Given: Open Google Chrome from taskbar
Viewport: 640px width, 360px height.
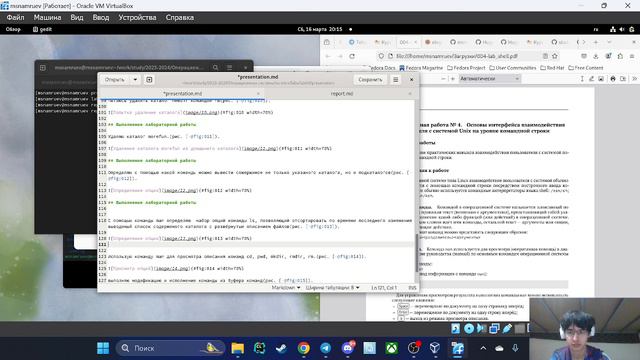Looking at the screenshot, I should coord(304,348).
